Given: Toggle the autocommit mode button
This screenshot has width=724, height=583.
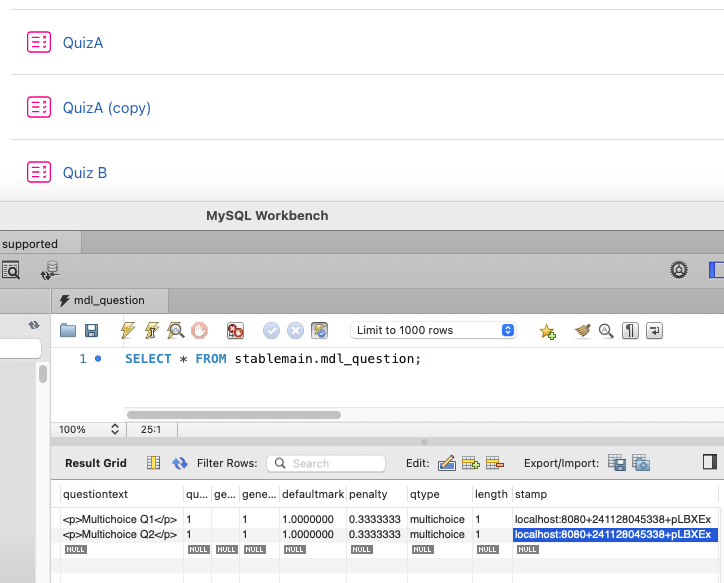Looking at the screenshot, I should pyautogui.click(x=320, y=331).
